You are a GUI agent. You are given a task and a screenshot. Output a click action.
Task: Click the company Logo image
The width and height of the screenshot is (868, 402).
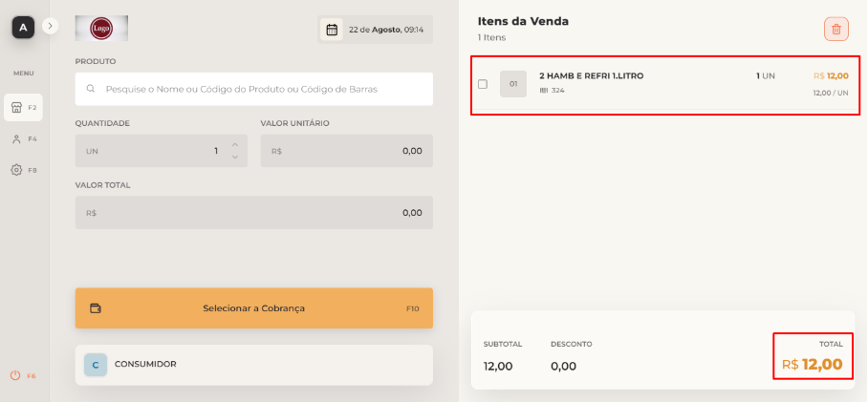[x=101, y=29]
